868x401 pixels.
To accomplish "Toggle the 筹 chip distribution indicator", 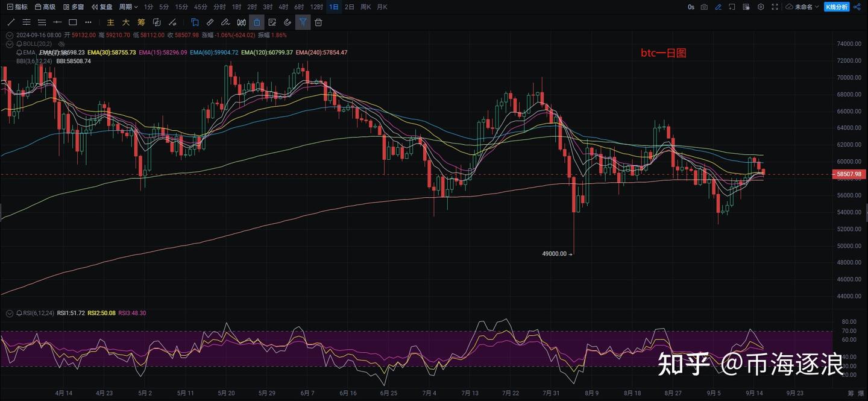I will (141, 22).
